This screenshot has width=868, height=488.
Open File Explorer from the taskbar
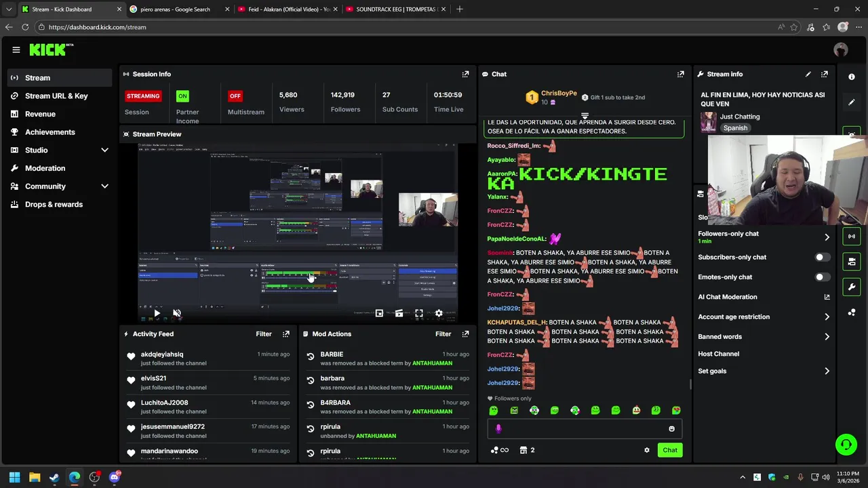click(x=35, y=477)
